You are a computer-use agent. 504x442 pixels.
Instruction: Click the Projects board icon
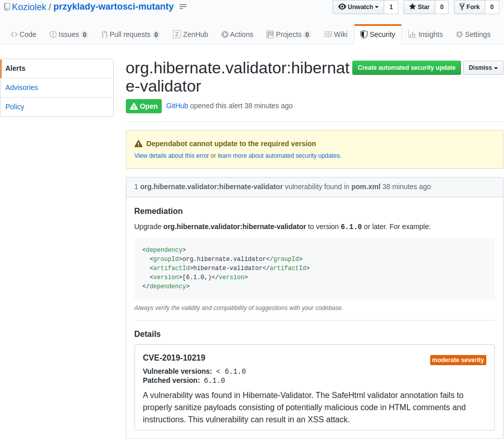click(270, 34)
